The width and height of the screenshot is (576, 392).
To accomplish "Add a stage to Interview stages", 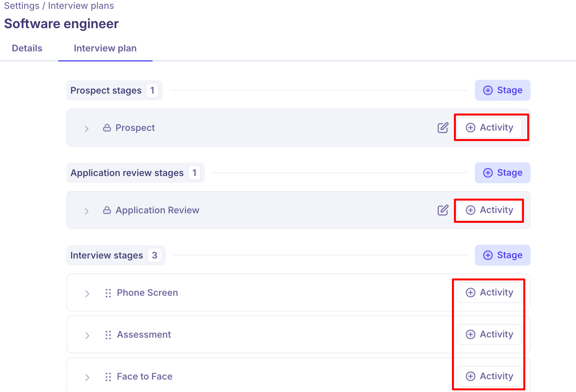I will pos(502,255).
